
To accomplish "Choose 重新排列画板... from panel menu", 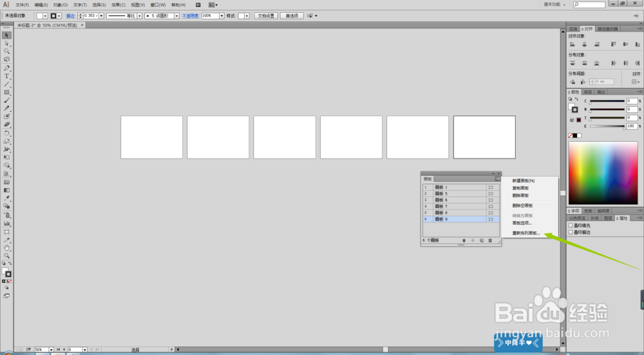I will (x=526, y=233).
